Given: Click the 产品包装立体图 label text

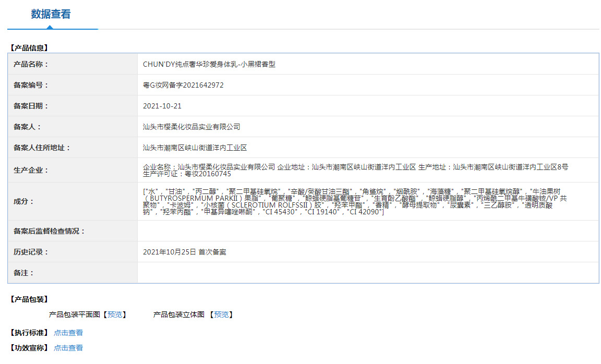Looking at the screenshot, I should coord(179,314).
